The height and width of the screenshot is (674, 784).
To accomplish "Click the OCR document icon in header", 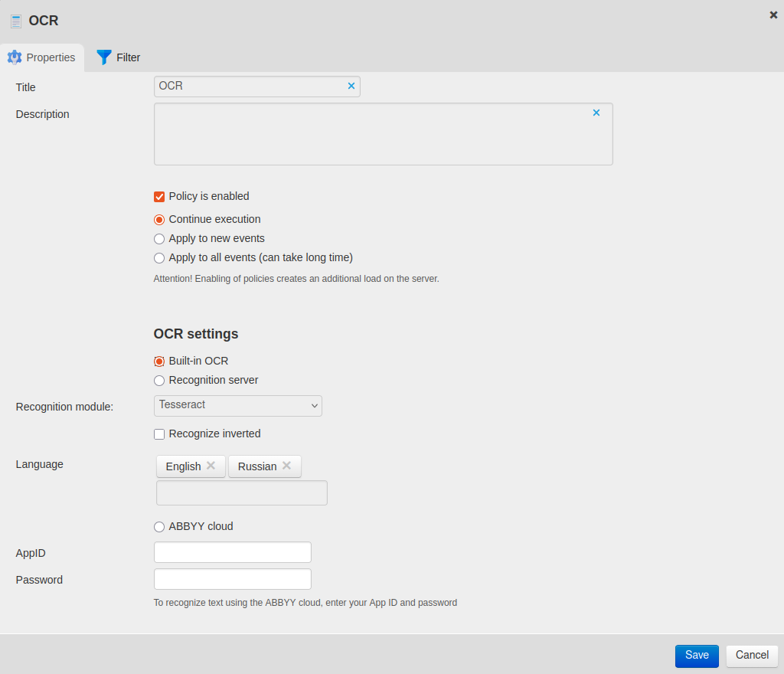I will 15,21.
